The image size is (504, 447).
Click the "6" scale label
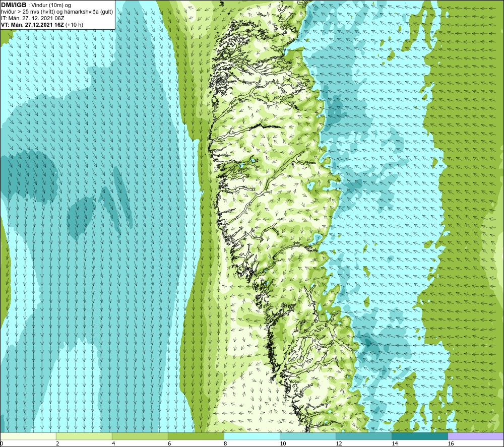pos(169,444)
